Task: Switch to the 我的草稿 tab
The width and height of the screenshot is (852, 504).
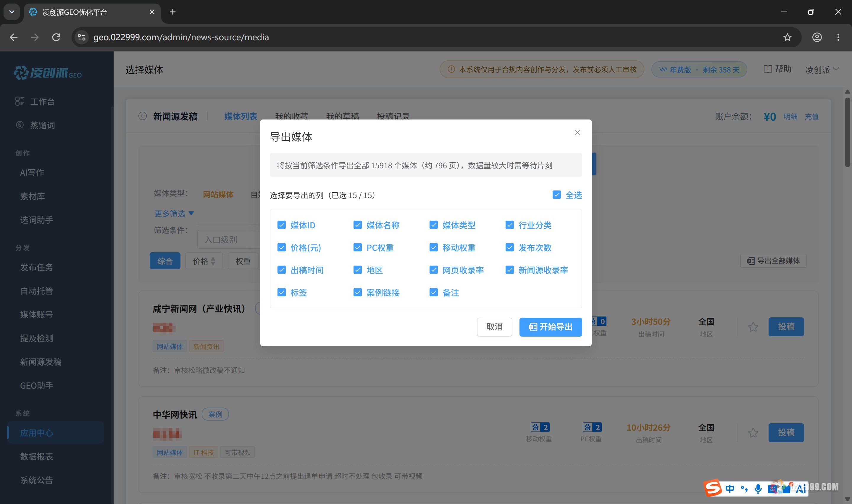Action: click(342, 116)
